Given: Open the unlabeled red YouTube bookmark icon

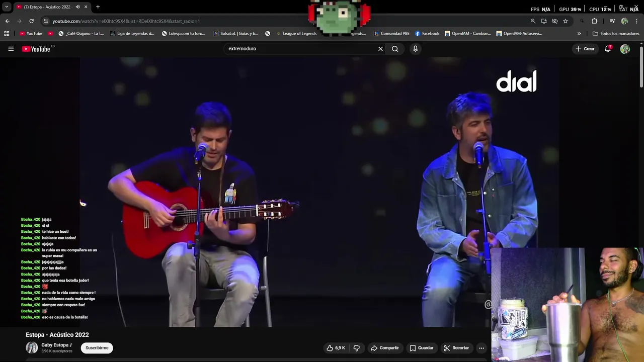Looking at the screenshot, I should click(50, 34).
